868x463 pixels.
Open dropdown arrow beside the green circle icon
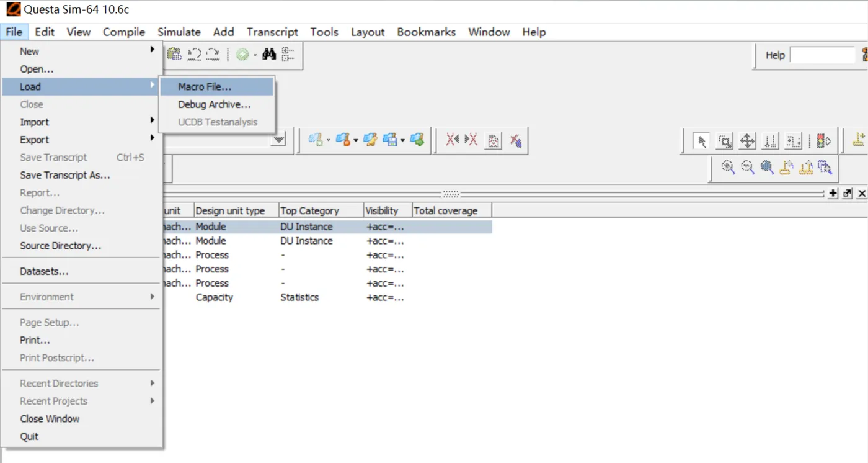point(255,55)
